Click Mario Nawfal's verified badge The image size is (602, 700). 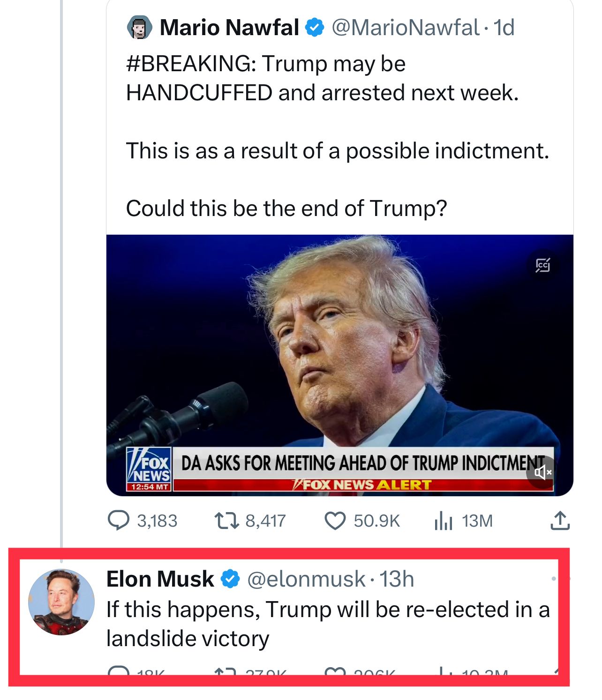pyautogui.click(x=315, y=28)
